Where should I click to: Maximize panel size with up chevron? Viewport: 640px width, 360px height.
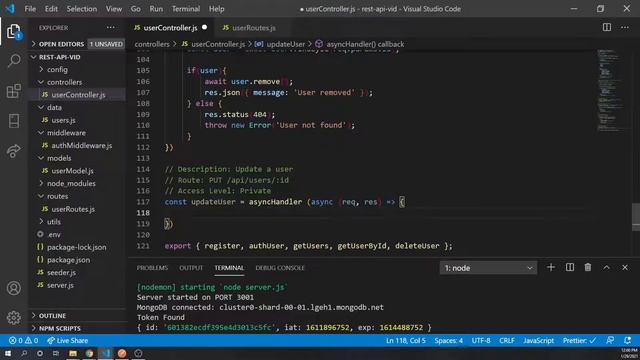tap(607, 267)
